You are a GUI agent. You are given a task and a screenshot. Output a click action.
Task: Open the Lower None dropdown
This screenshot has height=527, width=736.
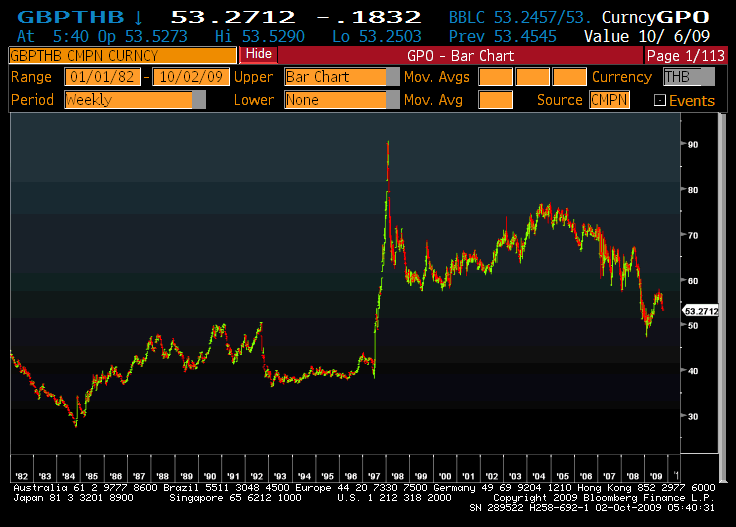(x=342, y=99)
